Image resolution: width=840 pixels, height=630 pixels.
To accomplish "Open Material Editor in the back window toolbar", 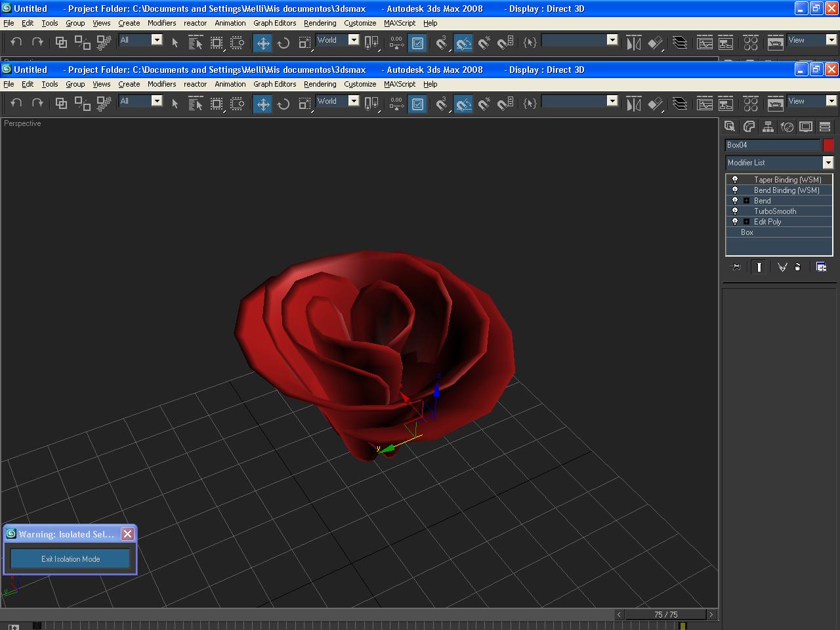I will coord(751,43).
